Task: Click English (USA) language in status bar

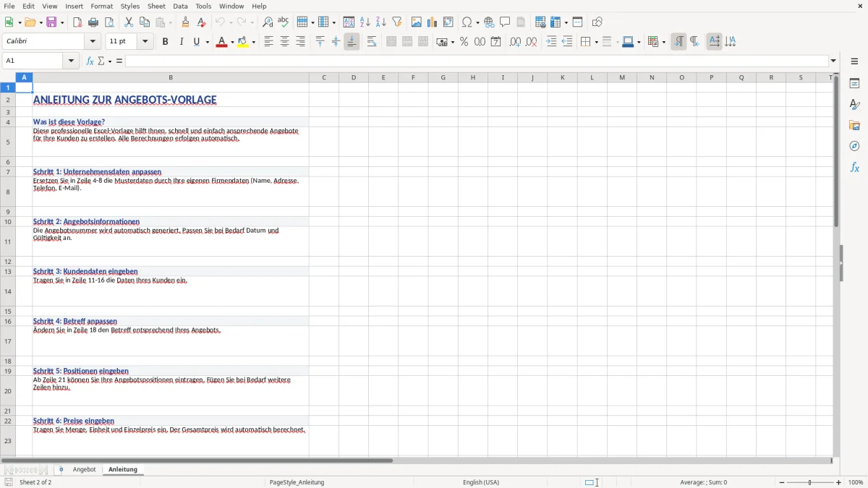Action: tap(481, 482)
